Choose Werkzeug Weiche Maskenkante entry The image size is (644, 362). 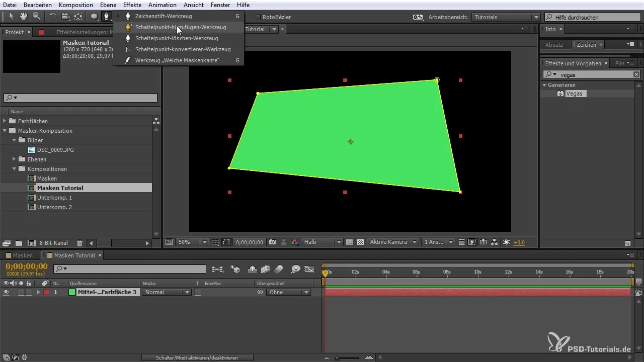click(x=179, y=60)
